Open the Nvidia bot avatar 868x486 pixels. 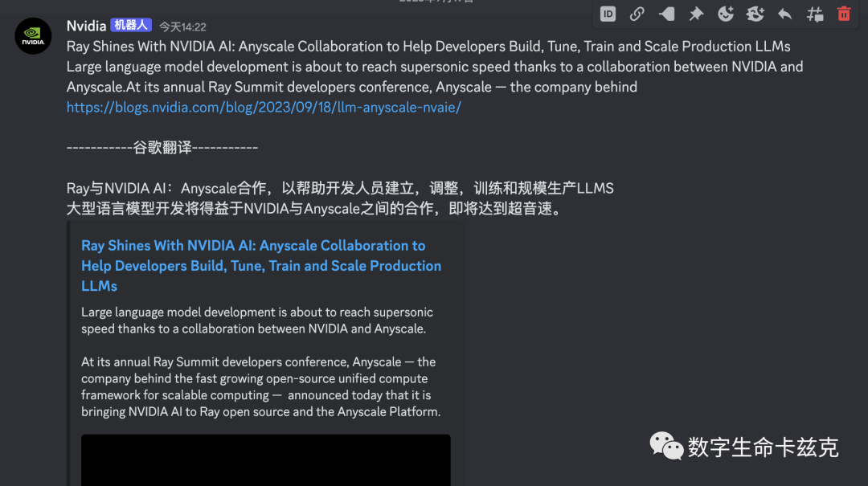(x=33, y=36)
